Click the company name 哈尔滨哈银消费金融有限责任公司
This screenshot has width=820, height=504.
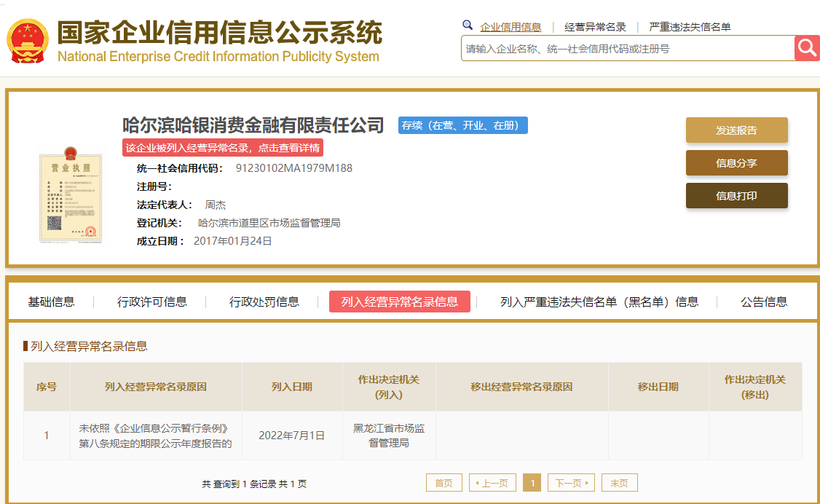click(253, 125)
